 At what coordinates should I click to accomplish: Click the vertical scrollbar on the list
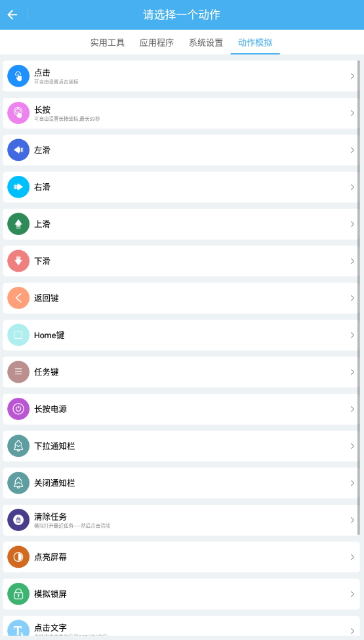tap(359, 297)
